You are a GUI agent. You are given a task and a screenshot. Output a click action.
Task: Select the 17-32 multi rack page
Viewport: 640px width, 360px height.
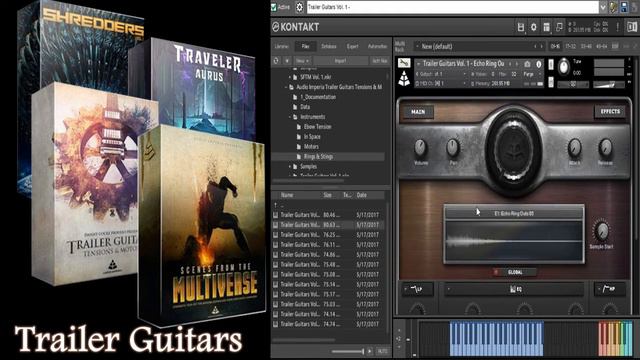tap(571, 47)
